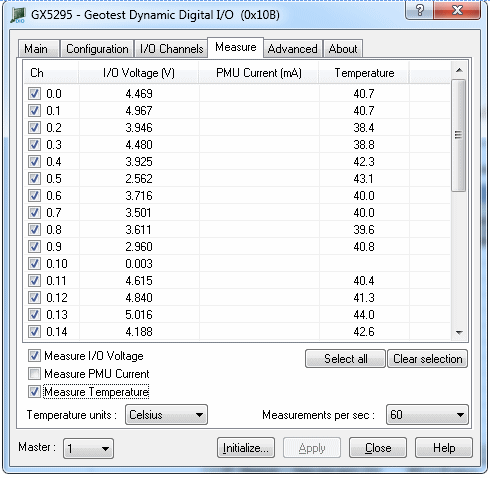This screenshot has height=478, width=490.
Task: Click temperature value 38.4 in row 0.2
Action: [364, 128]
